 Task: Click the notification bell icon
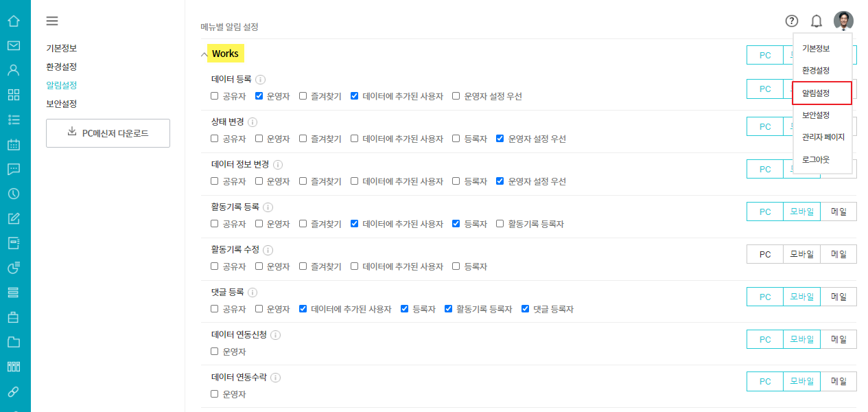click(817, 21)
